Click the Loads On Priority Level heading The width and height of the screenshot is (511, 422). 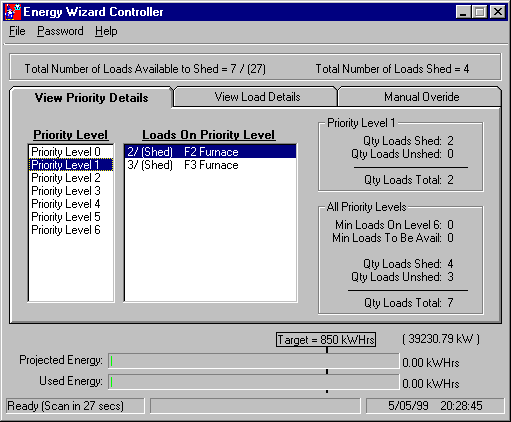(x=209, y=135)
